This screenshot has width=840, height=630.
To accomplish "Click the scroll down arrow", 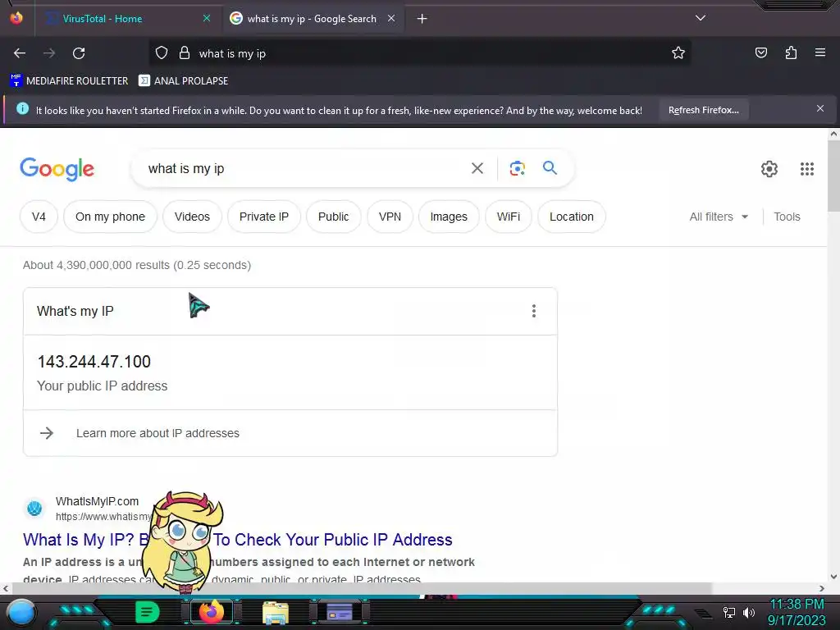I will pyautogui.click(x=833, y=577).
